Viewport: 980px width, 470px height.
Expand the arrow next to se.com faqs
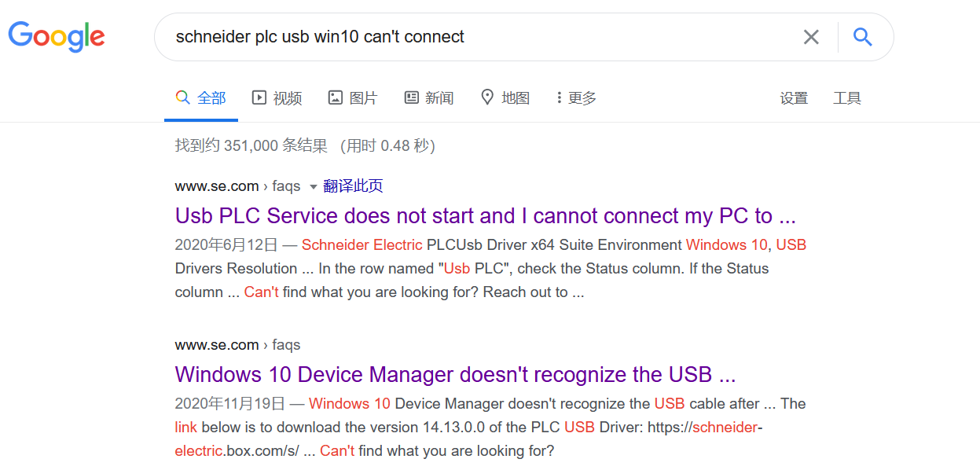pyautogui.click(x=313, y=187)
